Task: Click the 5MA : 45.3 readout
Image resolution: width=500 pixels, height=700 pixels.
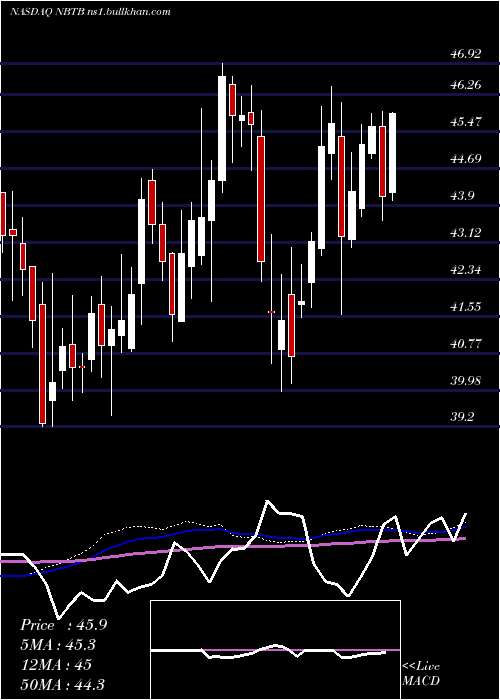Action: [x=58, y=645]
